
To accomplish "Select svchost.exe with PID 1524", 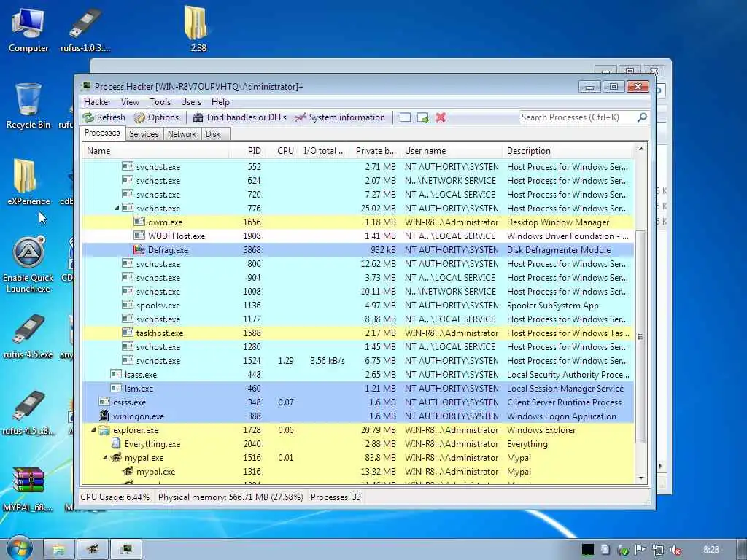I will click(358, 360).
